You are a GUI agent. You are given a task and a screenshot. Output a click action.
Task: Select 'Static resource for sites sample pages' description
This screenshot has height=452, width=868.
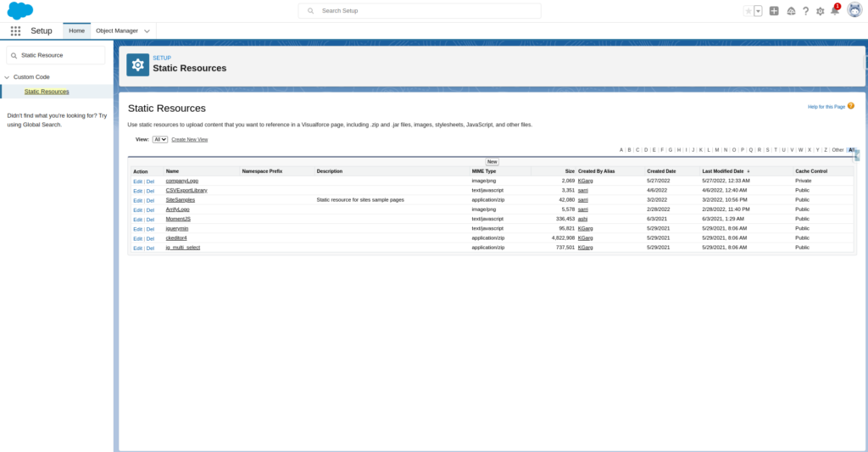coord(360,199)
